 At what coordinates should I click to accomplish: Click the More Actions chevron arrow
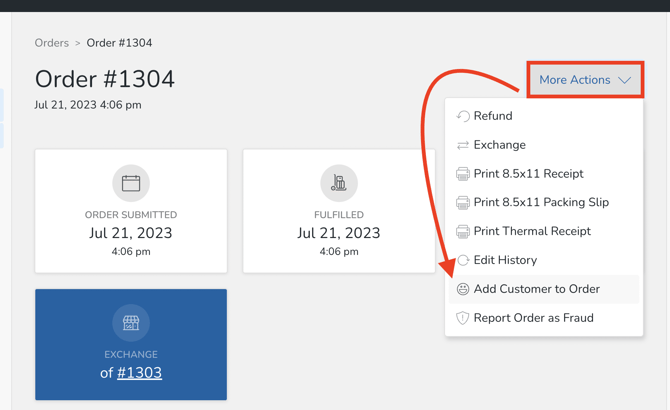tap(624, 80)
